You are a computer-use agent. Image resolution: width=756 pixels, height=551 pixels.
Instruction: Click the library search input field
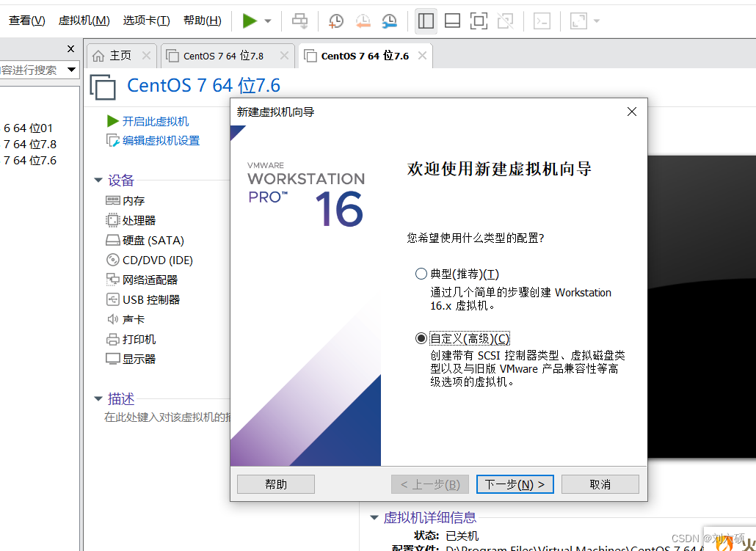click(x=32, y=70)
